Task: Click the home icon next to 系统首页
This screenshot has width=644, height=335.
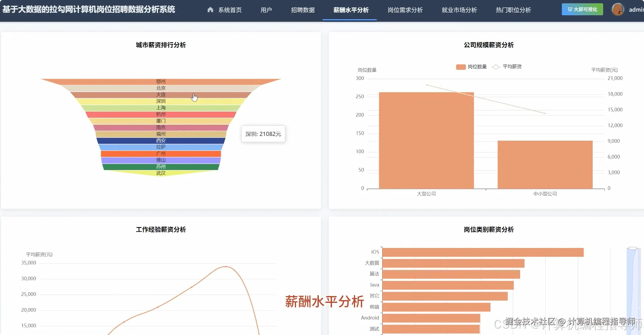Action: [210, 10]
